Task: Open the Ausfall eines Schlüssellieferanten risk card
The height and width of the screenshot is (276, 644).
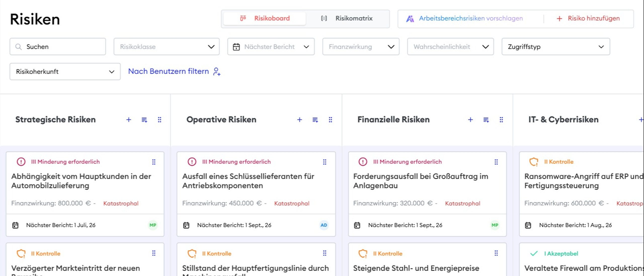Action: 256,194
